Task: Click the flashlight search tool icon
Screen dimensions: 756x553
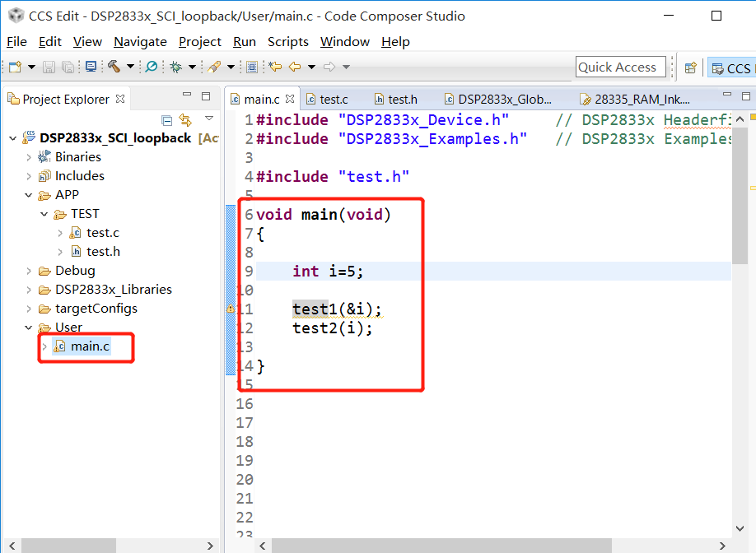Action: (x=214, y=67)
